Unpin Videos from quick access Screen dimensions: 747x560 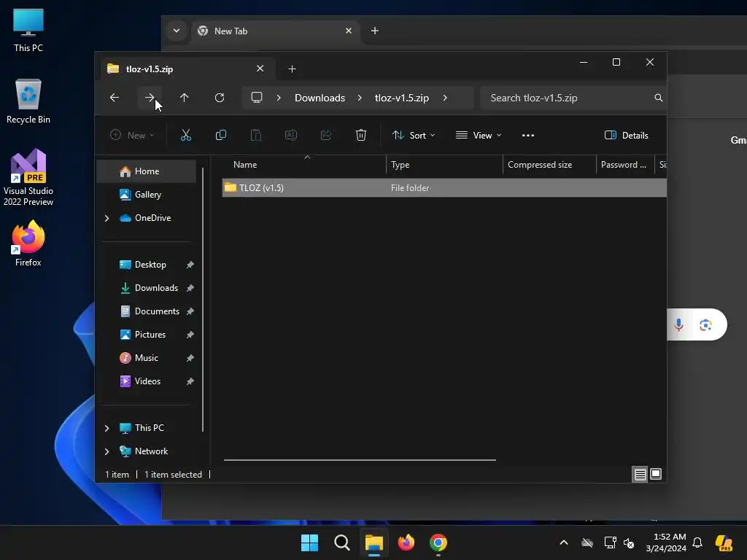tap(190, 381)
